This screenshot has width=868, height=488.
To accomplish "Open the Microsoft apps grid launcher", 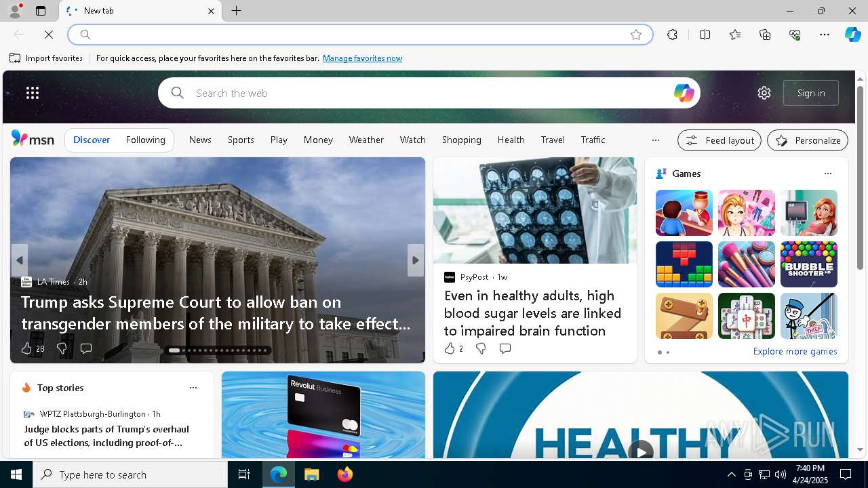I will [33, 93].
